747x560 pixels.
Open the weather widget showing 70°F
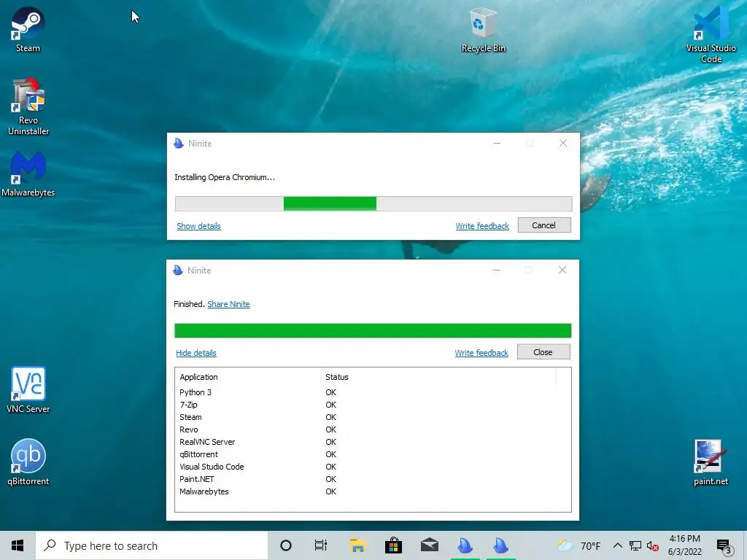(579, 545)
